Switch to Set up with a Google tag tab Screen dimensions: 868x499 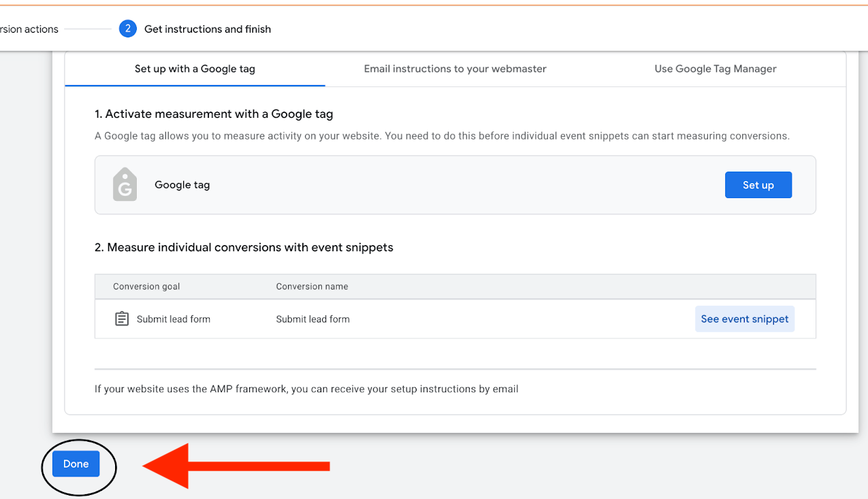point(195,69)
